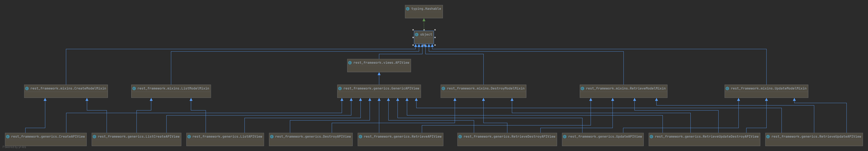Select the GenericAPIView class icon

coord(340,88)
